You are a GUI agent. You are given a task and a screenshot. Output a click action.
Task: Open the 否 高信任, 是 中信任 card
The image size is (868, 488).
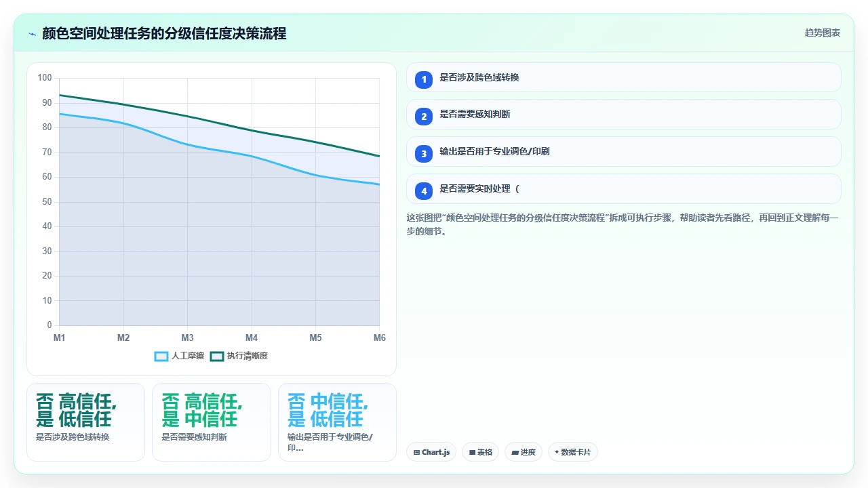212,422
